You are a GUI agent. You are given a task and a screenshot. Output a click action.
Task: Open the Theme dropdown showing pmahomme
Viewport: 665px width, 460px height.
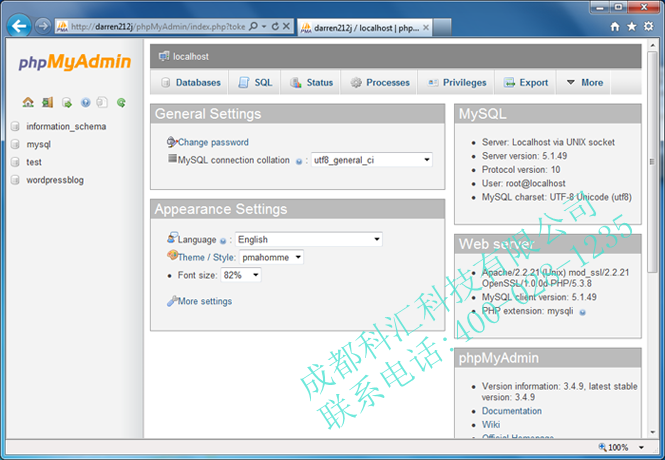[x=271, y=257]
